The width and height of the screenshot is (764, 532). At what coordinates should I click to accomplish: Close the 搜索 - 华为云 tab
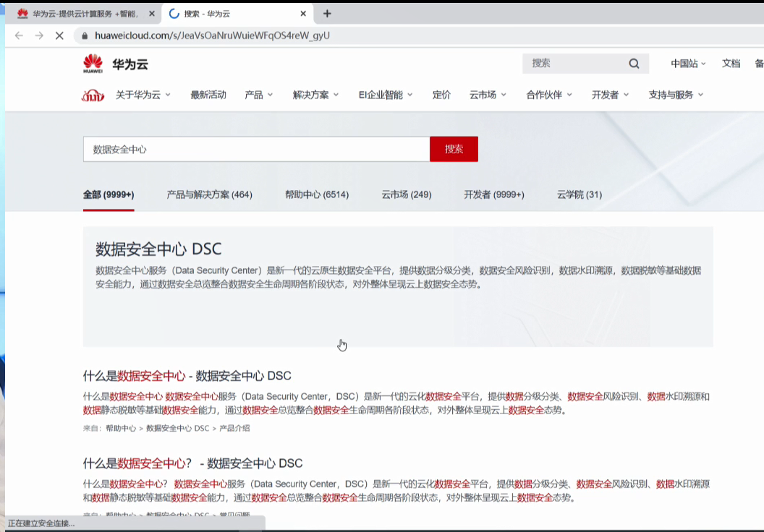(x=303, y=14)
